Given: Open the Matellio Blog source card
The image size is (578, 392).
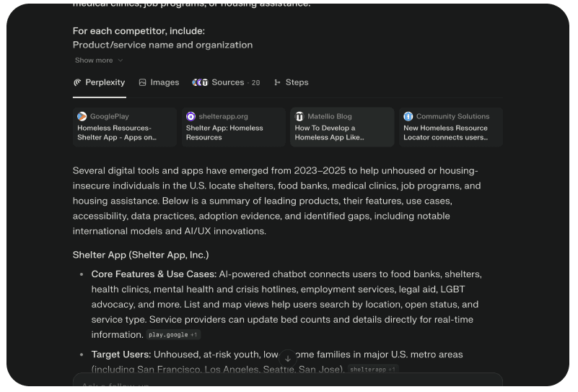Looking at the screenshot, I should [342, 127].
